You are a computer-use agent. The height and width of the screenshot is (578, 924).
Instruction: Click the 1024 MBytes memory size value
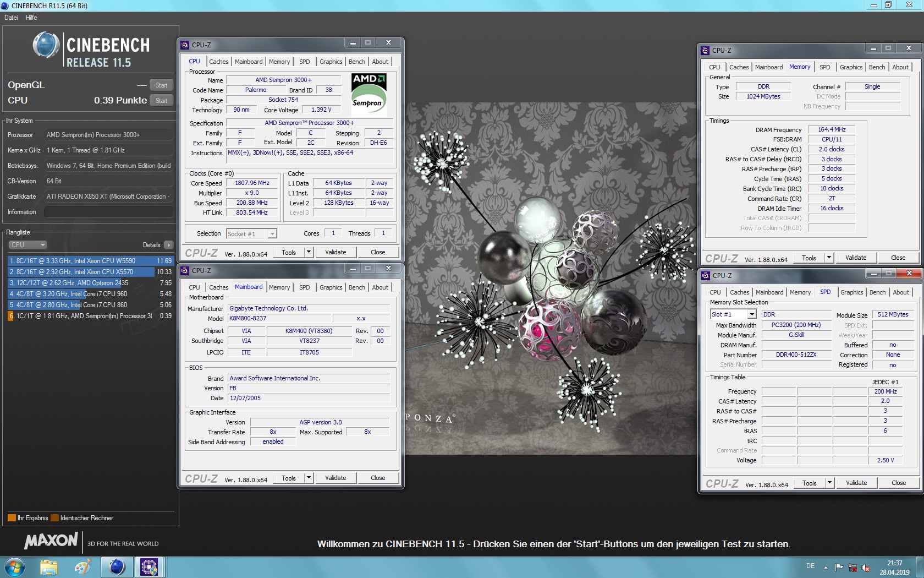763,96
